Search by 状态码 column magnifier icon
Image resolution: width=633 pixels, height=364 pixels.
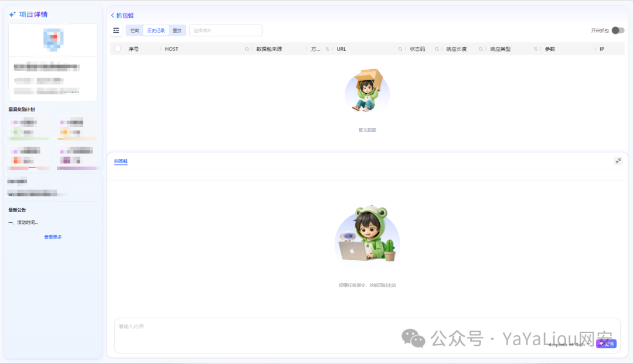437,49
